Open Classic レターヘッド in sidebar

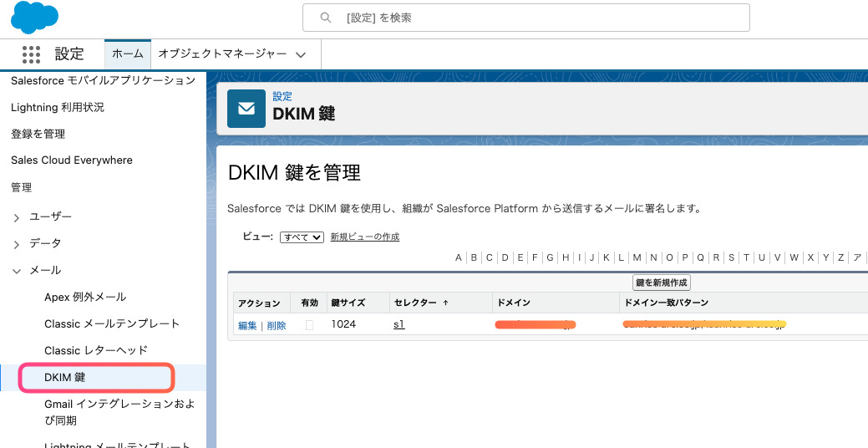pos(96,350)
